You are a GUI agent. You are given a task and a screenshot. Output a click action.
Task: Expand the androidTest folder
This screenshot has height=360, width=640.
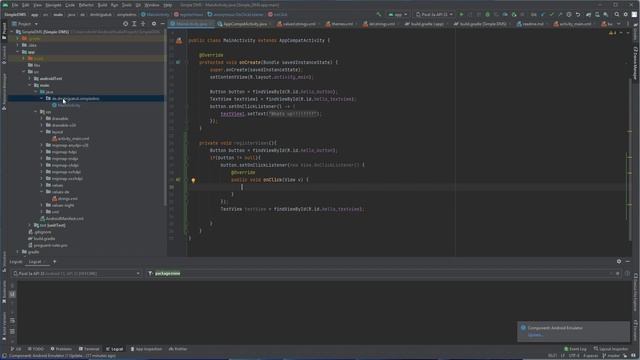[30, 78]
